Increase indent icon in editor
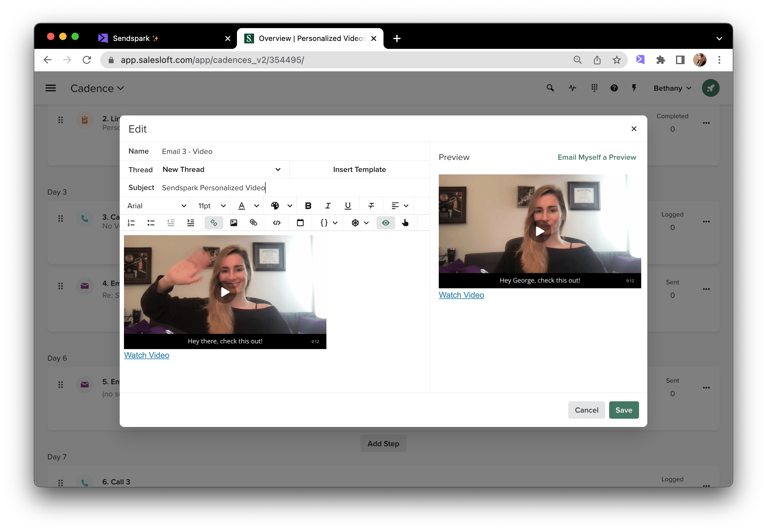 click(x=191, y=223)
